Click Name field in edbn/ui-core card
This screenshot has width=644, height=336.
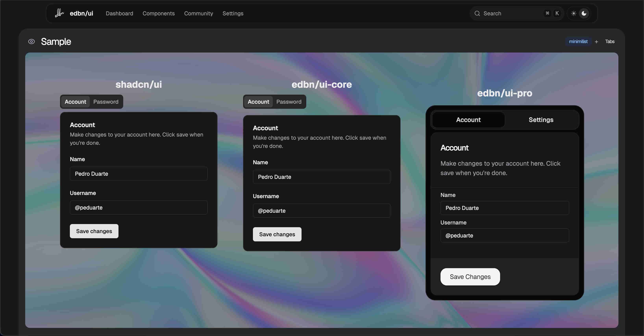pyautogui.click(x=321, y=177)
